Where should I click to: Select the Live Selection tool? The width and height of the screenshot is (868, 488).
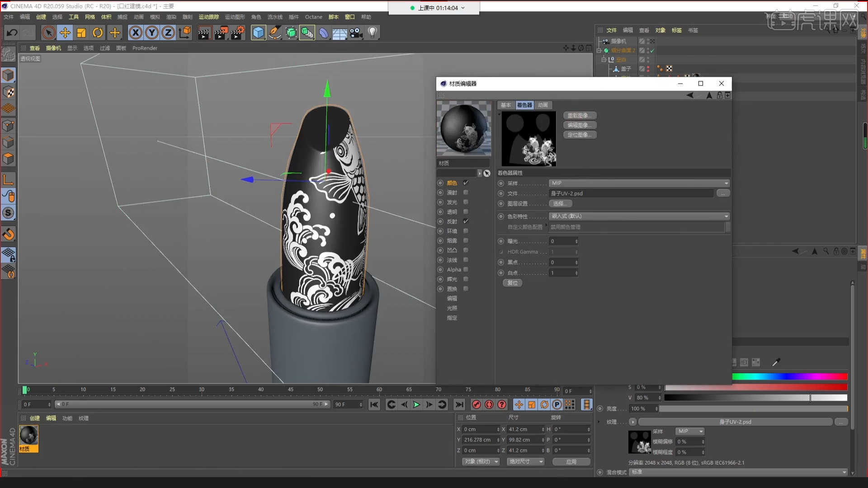49,33
